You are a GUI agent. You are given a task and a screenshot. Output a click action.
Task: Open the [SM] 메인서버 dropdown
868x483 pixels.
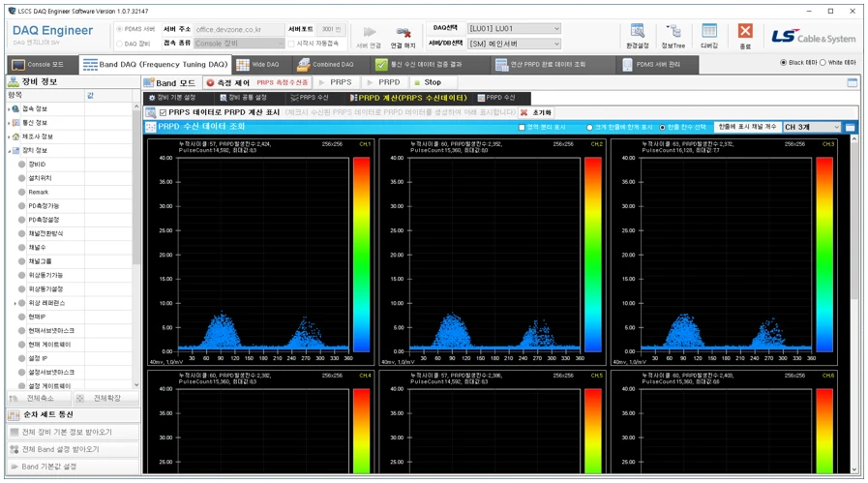514,44
